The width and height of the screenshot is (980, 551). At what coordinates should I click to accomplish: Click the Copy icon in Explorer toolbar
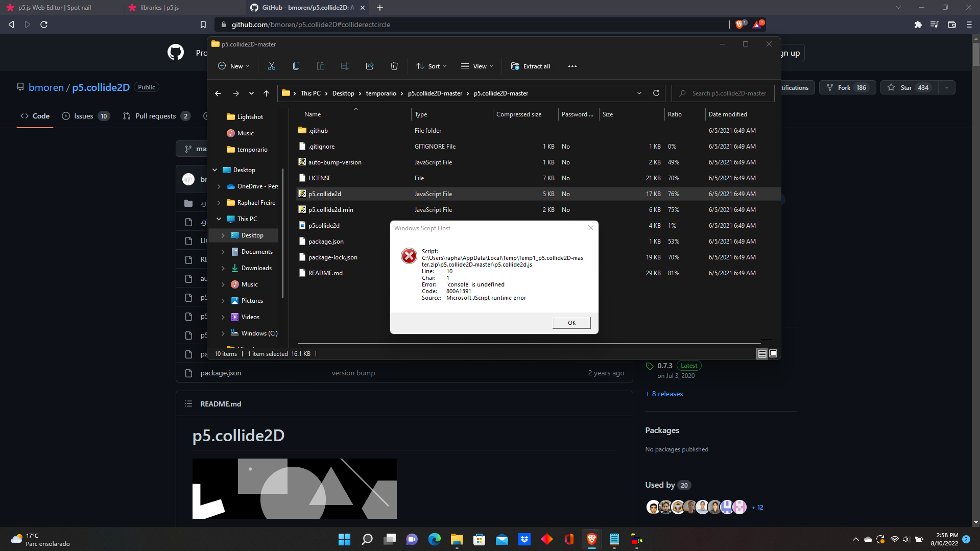pos(296,66)
